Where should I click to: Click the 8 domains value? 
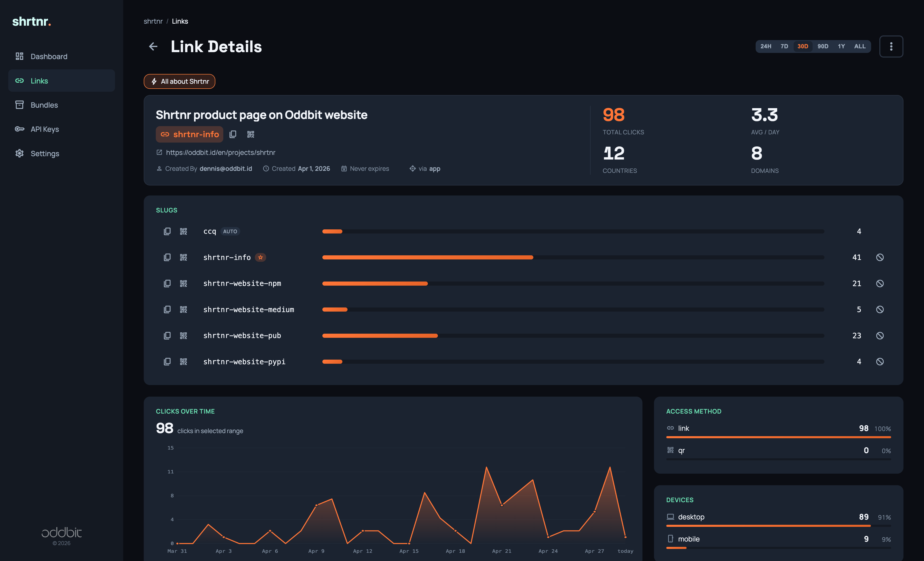click(756, 153)
